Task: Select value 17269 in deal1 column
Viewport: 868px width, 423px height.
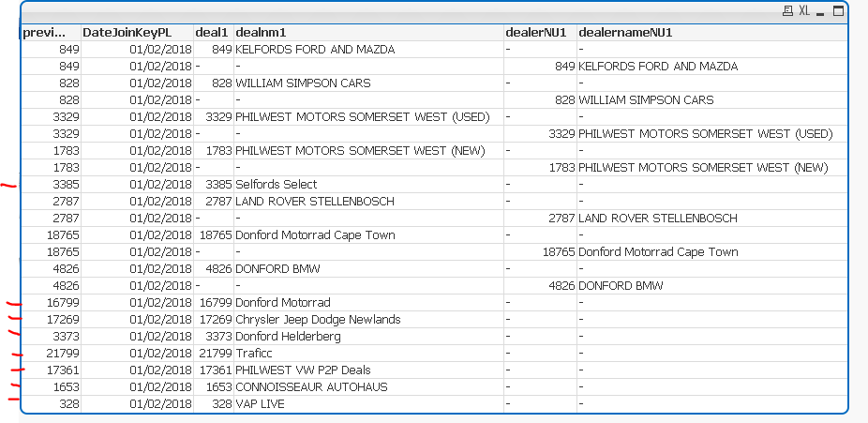Action: (x=216, y=320)
